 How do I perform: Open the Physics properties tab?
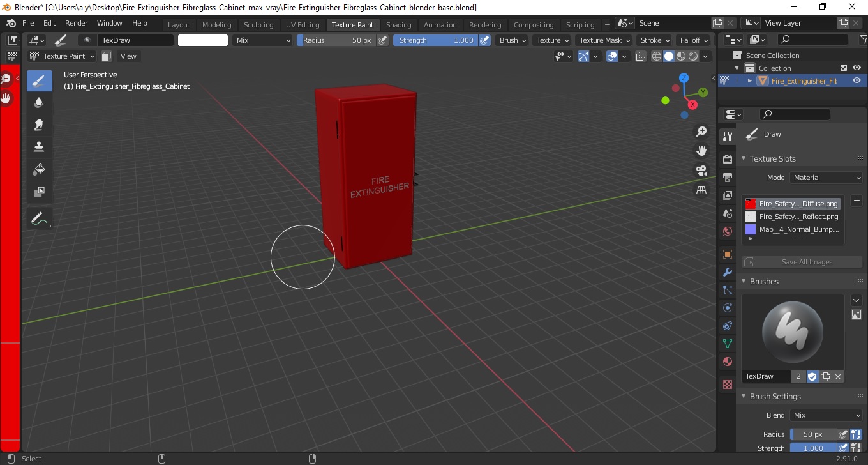727,308
